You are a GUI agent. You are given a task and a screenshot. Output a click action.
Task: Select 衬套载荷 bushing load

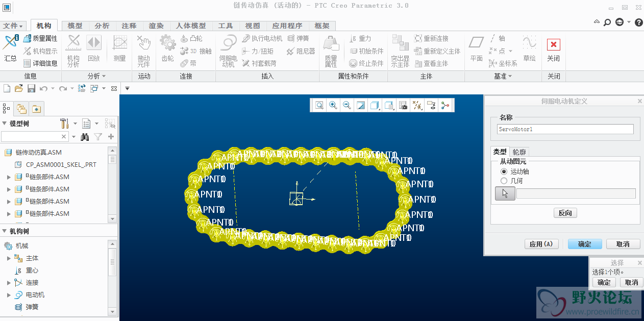coord(259,63)
